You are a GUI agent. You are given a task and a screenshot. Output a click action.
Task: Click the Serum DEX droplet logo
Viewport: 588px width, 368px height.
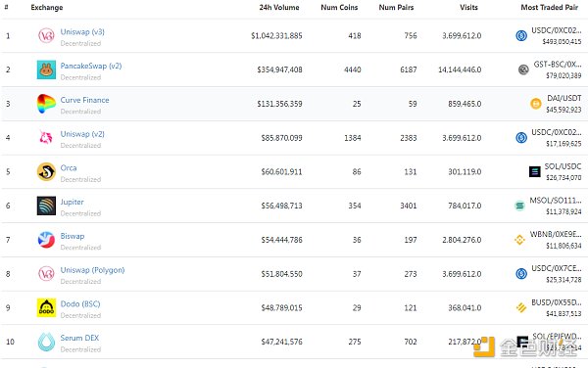pyautogui.click(x=46, y=342)
